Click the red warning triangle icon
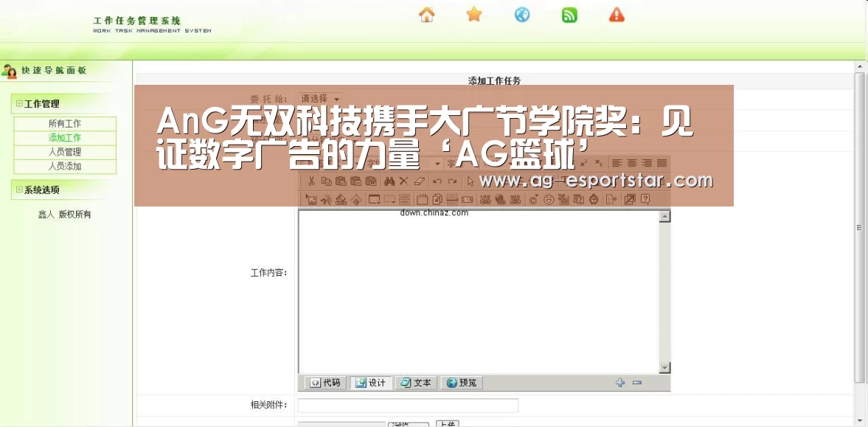 617,15
